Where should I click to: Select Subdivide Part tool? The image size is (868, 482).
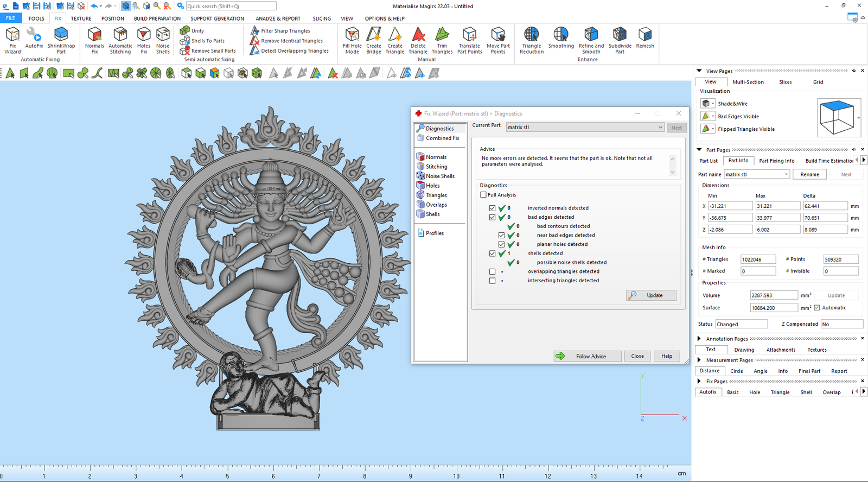click(x=620, y=40)
